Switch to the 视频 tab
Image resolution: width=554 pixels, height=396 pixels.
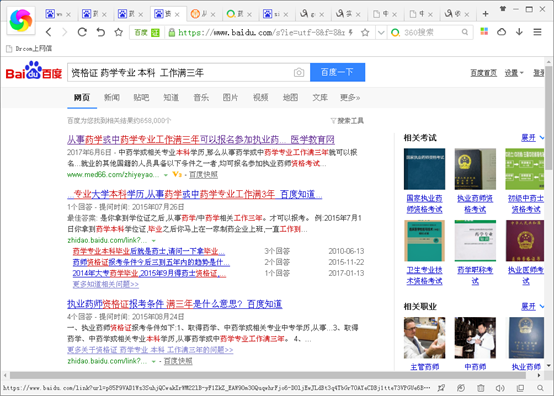[x=261, y=97]
